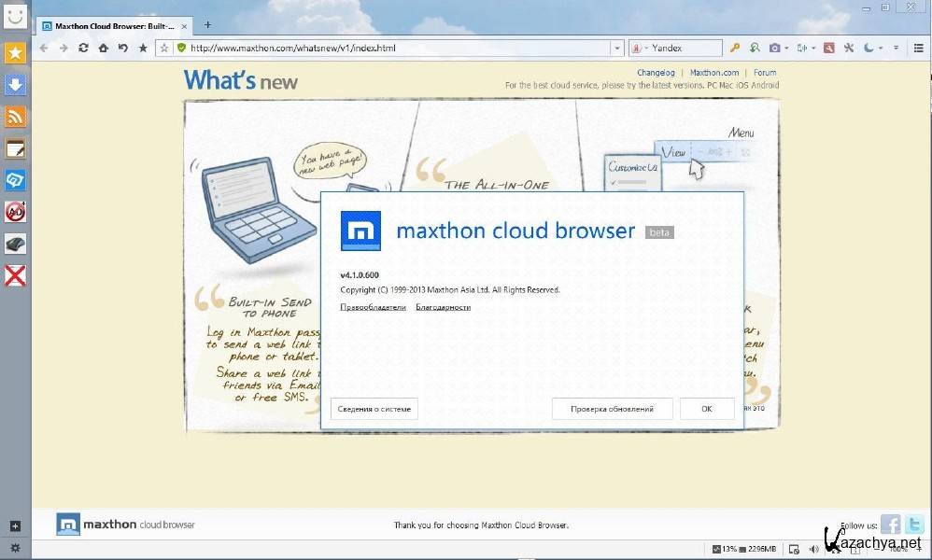This screenshot has width=932, height=560.
Task: Expand the address bar history dropdown
Action: [x=616, y=48]
